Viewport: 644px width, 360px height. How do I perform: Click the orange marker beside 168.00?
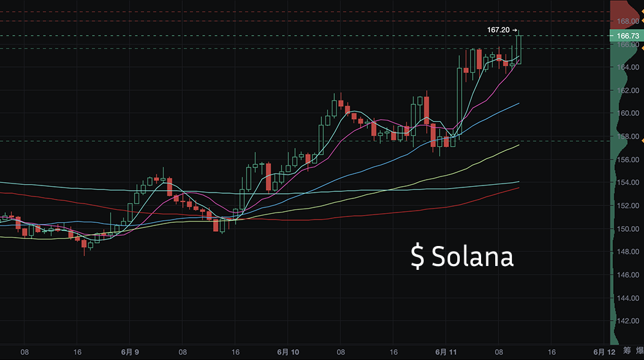point(641,21)
